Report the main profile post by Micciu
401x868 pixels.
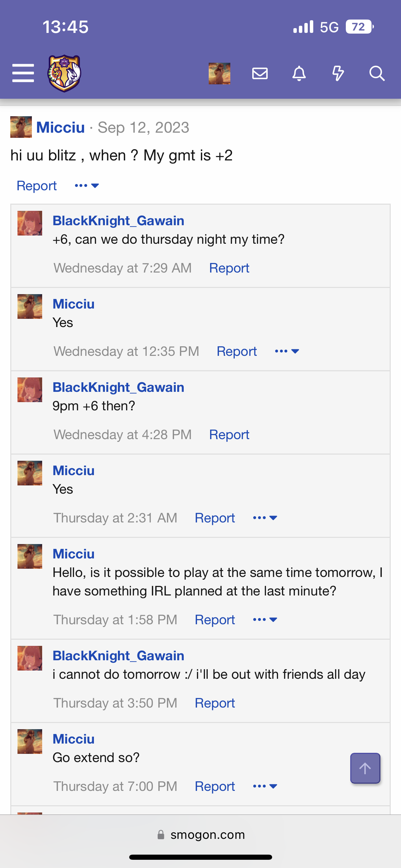[x=37, y=186]
